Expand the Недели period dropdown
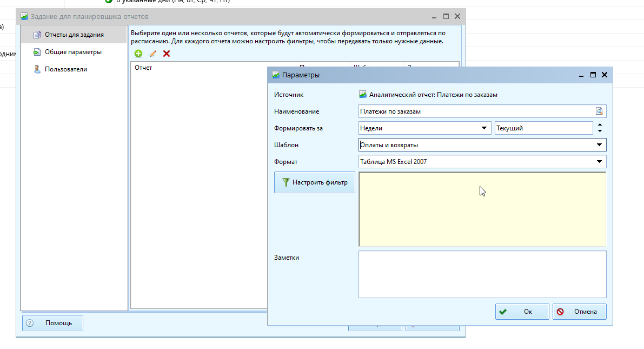The image size is (644, 349). coord(484,128)
